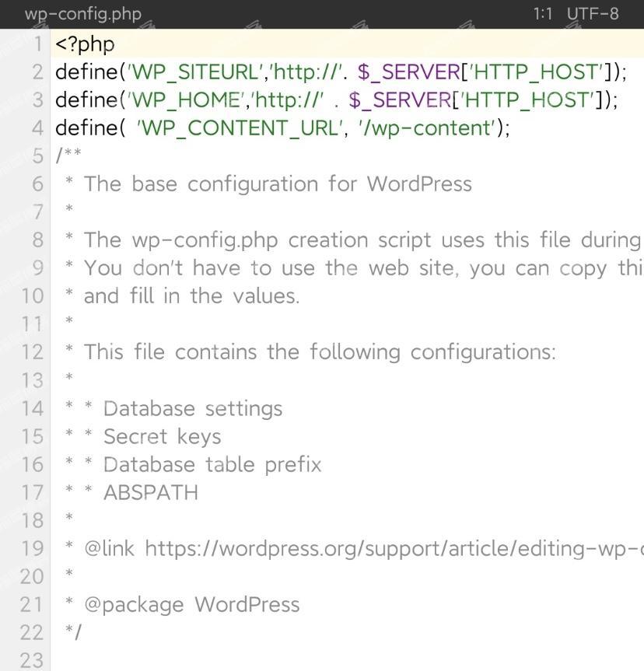Click the "Database table prefix" comment line
The image size is (644, 671).
tap(212, 464)
